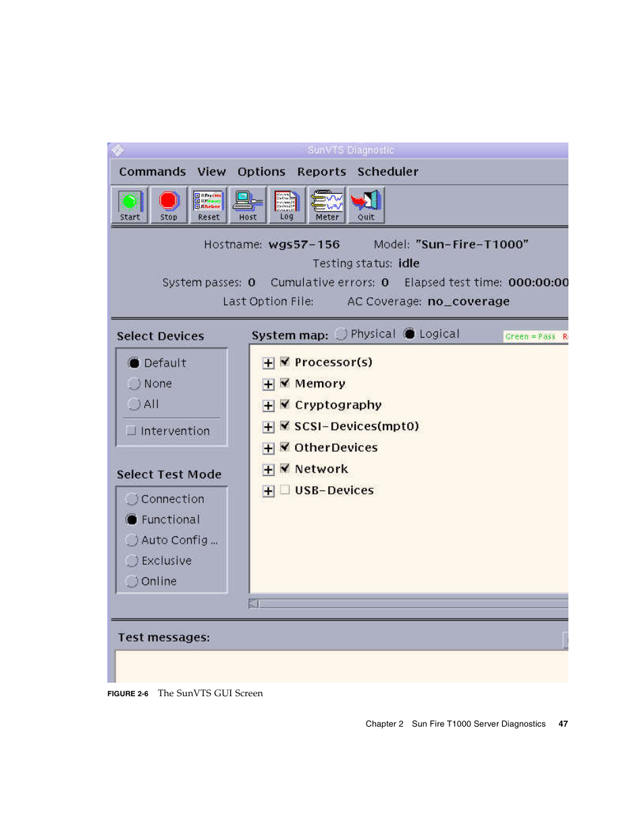Screen dimensions: 644x834
Task: Click the no_coverage AC Coverage value
Action: point(468,302)
